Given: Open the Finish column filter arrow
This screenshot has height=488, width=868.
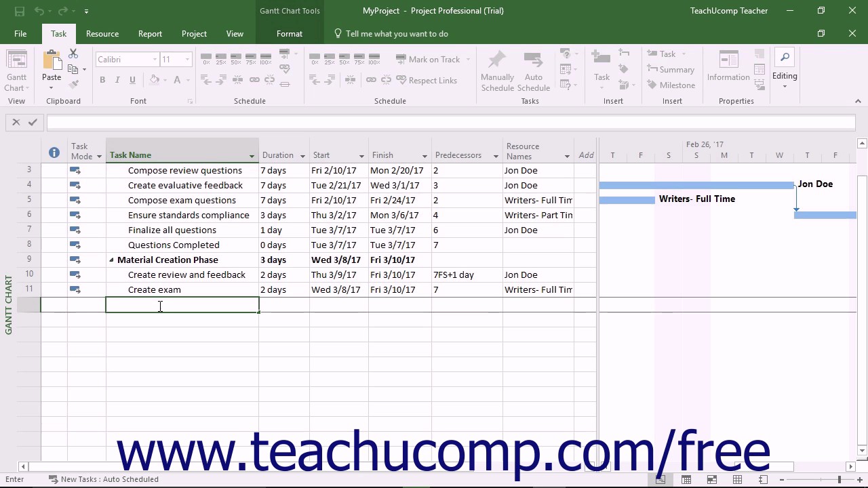Looking at the screenshot, I should [425, 156].
